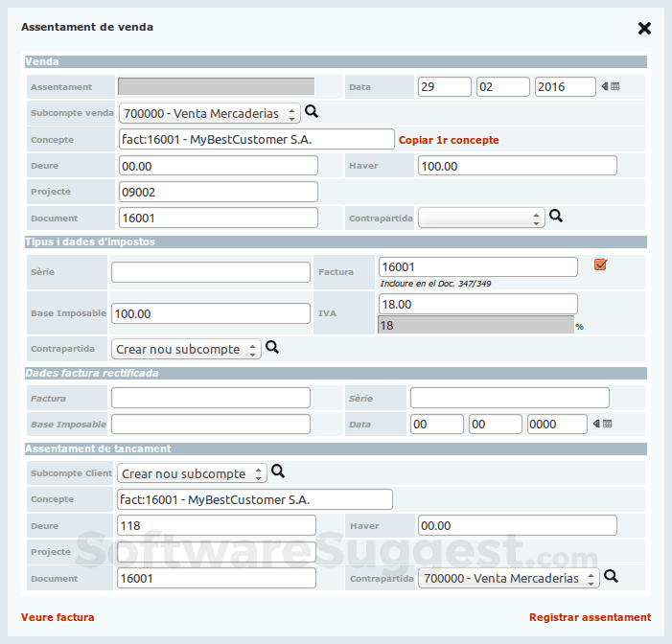The image size is (672, 644).
Task: Click rectified Base Imposable empty field
Action: 211,425
